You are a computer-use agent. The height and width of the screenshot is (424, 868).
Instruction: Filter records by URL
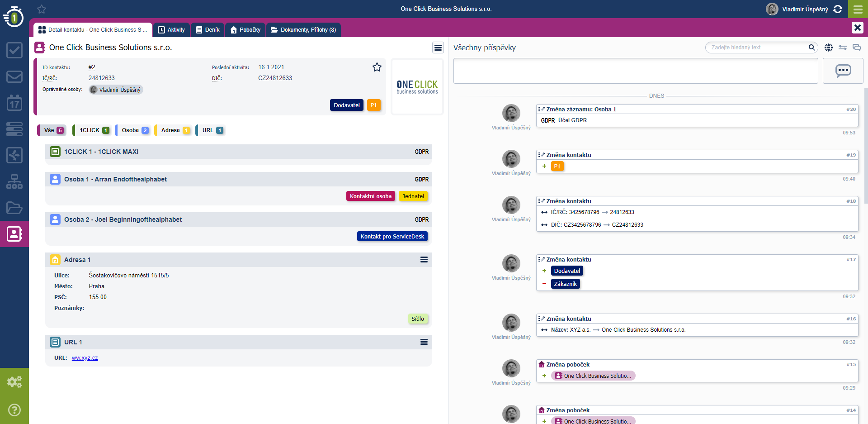[210, 130]
